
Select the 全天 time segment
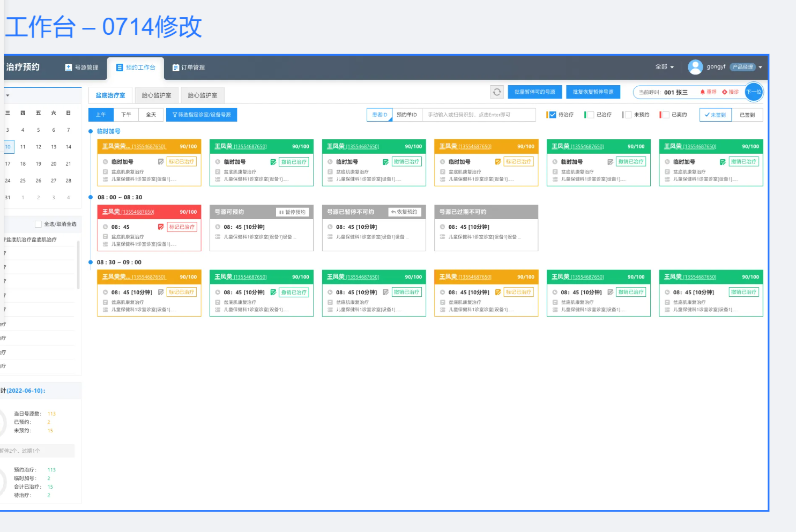(151, 115)
